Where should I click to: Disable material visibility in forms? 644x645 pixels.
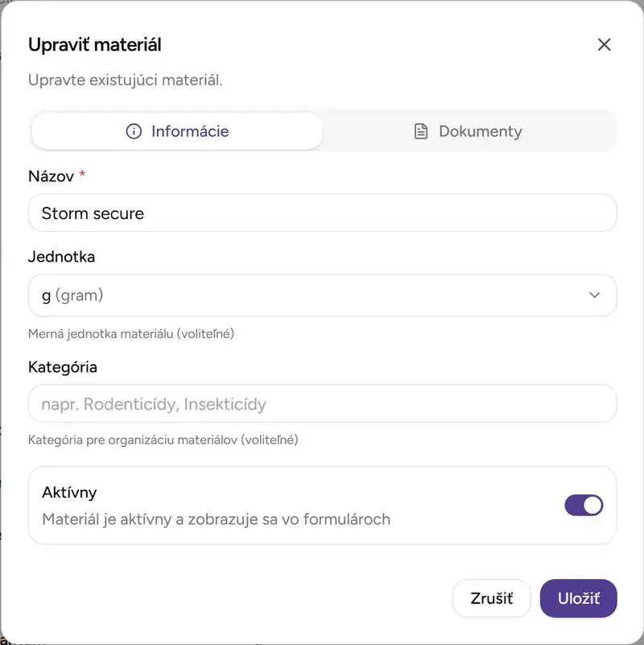584,505
